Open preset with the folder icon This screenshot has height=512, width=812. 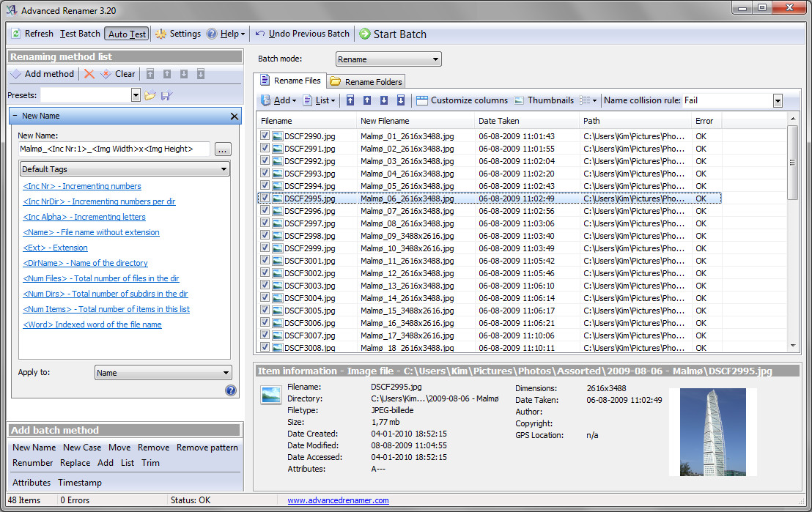tap(150, 95)
